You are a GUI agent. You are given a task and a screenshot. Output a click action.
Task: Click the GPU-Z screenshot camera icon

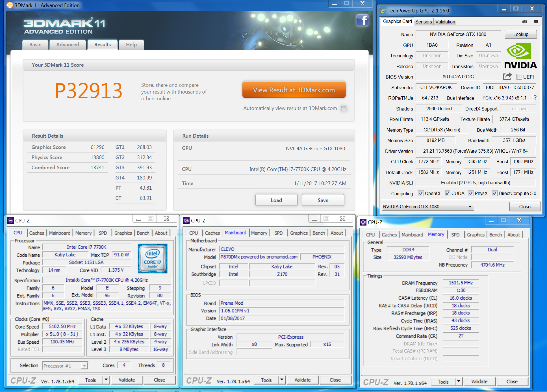pyautogui.click(x=525, y=21)
